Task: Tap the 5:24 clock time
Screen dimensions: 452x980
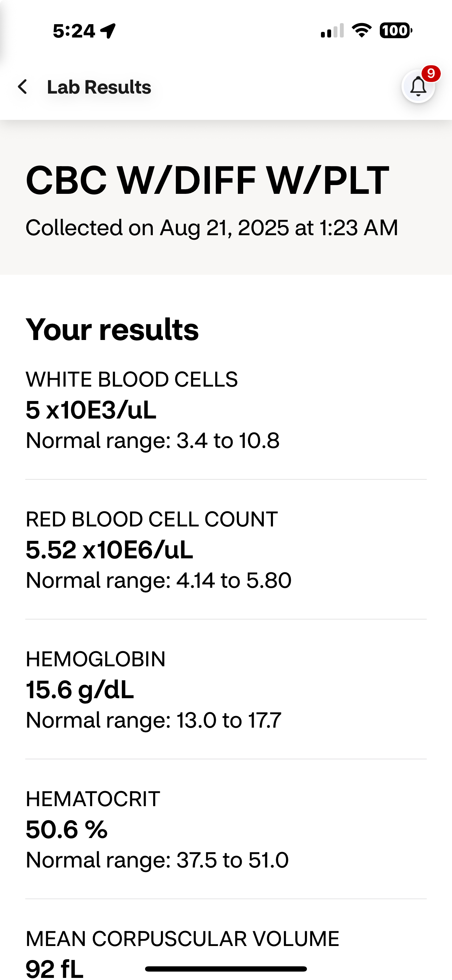Action: (x=74, y=31)
